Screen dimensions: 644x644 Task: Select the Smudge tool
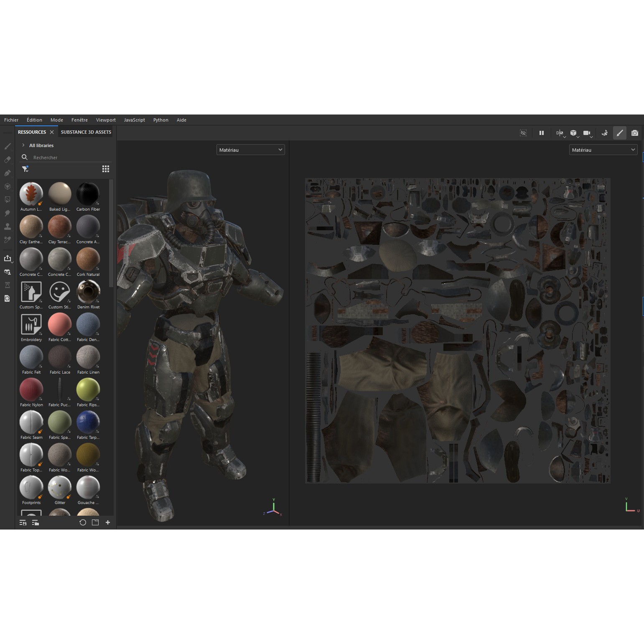(8, 213)
